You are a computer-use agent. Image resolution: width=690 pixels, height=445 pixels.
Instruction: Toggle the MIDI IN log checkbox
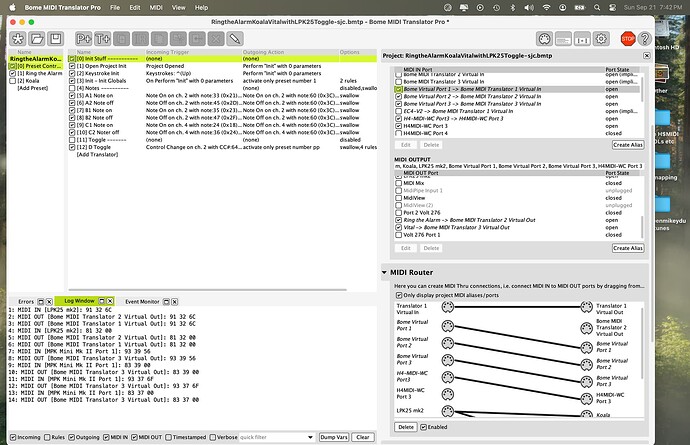[x=106, y=437]
